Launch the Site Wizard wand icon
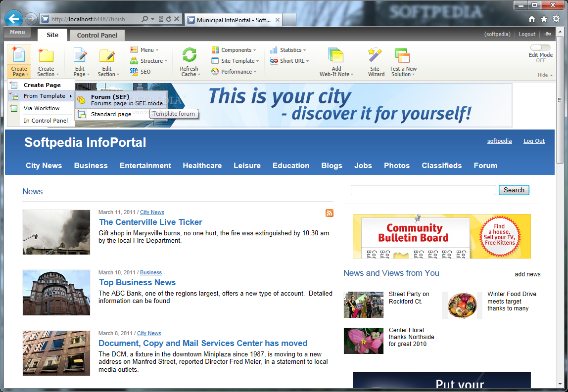 pos(375,55)
